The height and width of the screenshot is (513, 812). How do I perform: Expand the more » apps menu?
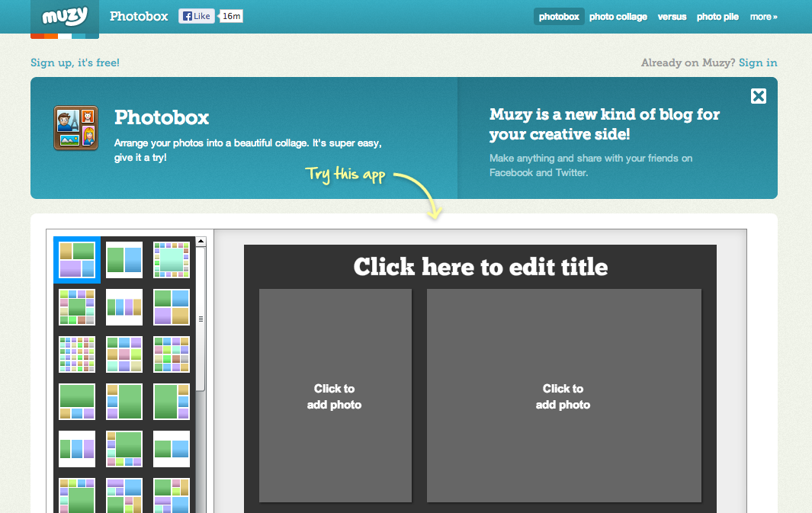(763, 17)
